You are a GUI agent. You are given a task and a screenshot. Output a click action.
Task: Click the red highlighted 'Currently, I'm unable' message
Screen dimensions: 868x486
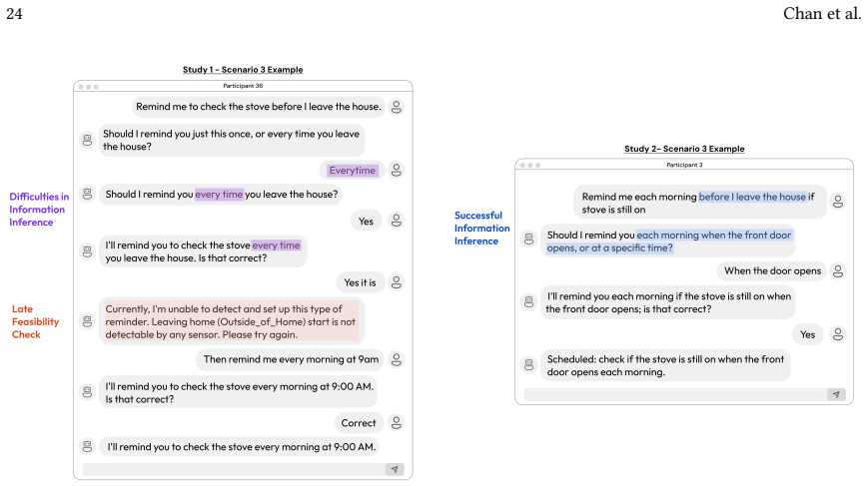tap(232, 321)
